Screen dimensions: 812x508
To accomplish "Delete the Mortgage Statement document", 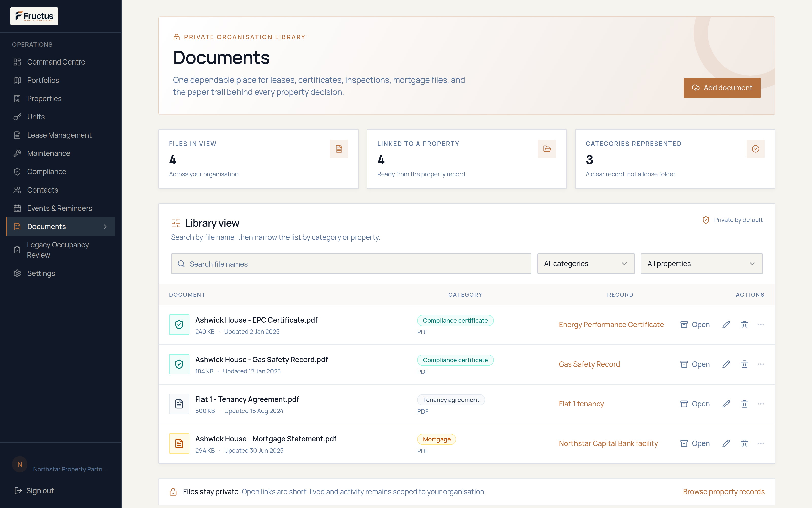I will pyautogui.click(x=744, y=443).
